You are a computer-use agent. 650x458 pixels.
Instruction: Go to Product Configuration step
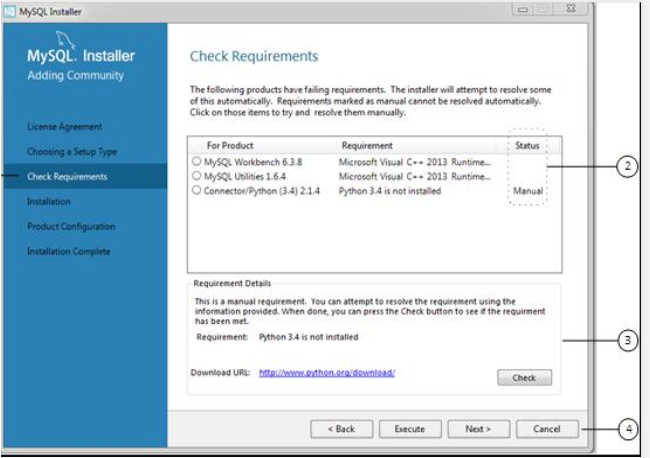pyautogui.click(x=71, y=226)
